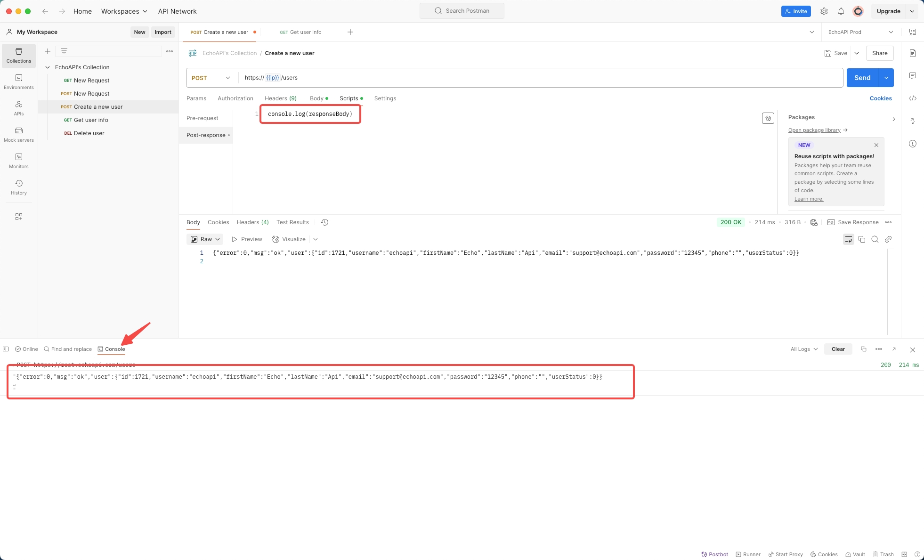The image size is (924, 560).
Task: Go back with the left arrow
Action: [x=45, y=11]
